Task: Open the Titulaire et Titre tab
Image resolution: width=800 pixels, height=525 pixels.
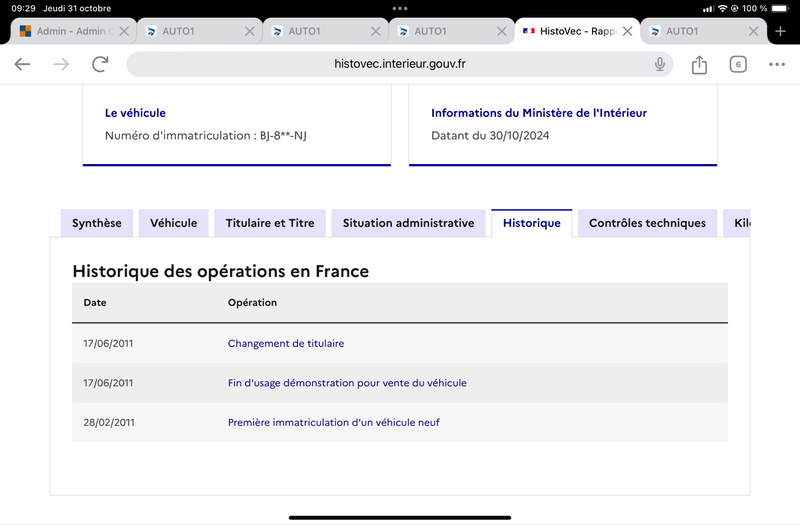Action: point(270,223)
